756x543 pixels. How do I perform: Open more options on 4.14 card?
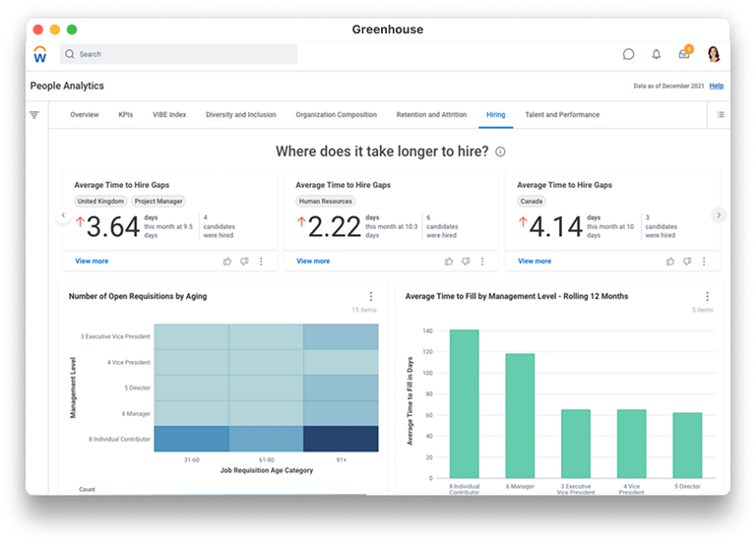pyautogui.click(x=704, y=261)
